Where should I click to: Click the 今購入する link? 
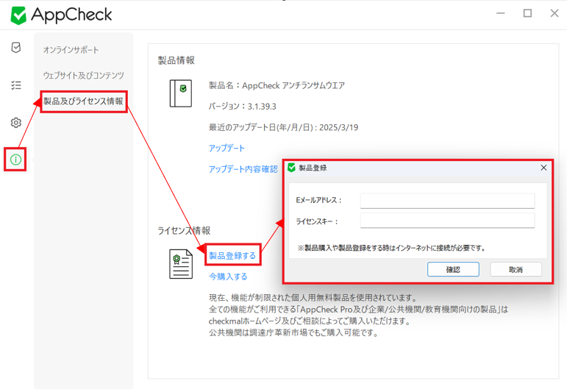228,277
